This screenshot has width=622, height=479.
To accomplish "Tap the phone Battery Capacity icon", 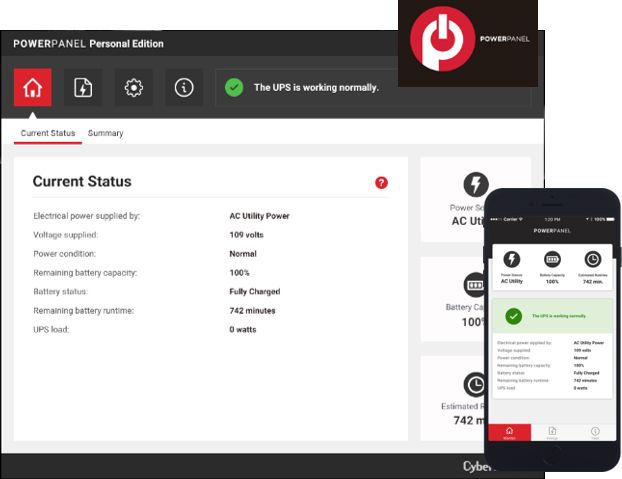I will (552, 259).
